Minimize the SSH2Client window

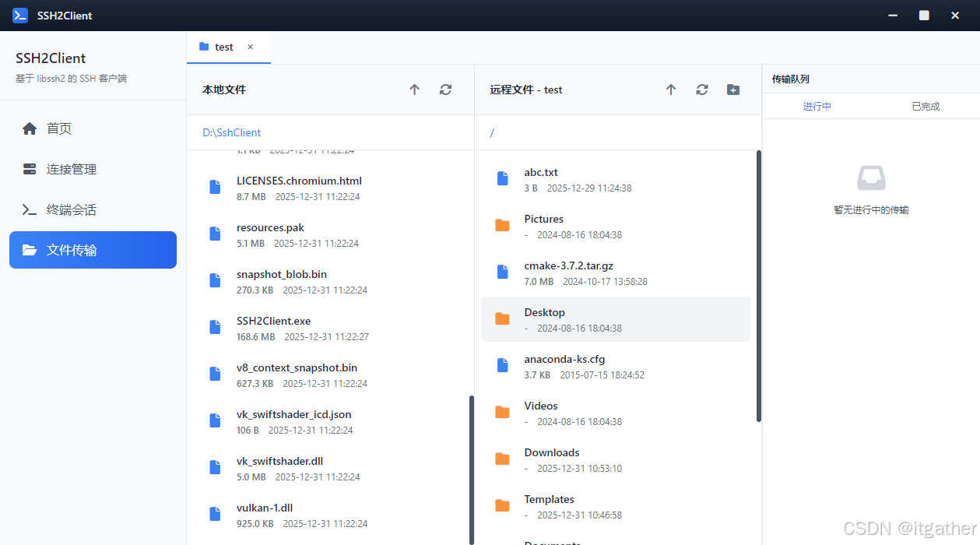(x=893, y=15)
